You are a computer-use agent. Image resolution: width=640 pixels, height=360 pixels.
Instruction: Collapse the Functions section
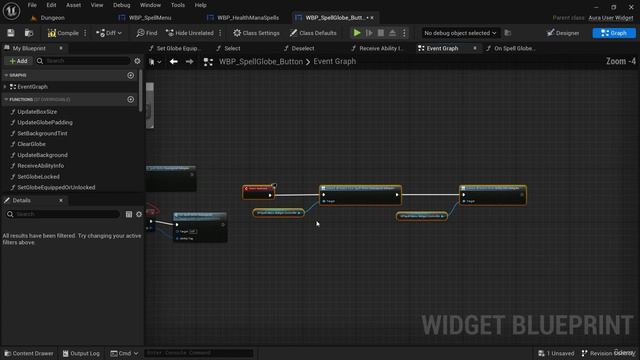(6, 99)
